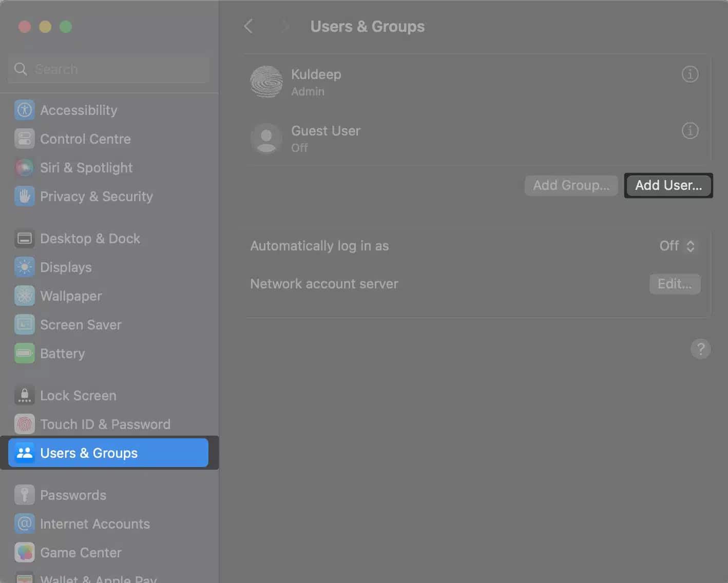Select Desktop & Dock label in sidebar
The height and width of the screenshot is (583, 728).
(x=90, y=239)
